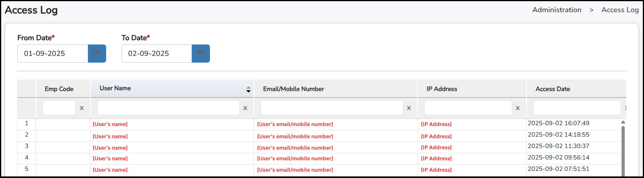Viewport: 644px width, 178px height.
Task: Toggle sort arrows on User Name column
Action: point(248,89)
